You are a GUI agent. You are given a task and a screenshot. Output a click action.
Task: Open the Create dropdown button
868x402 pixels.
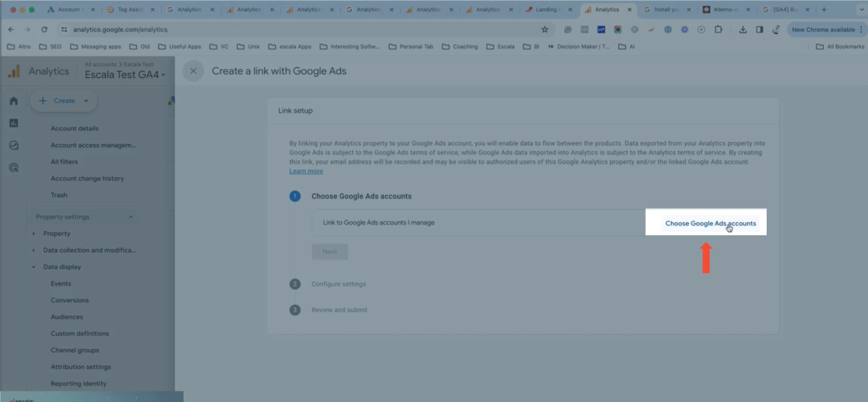point(63,101)
